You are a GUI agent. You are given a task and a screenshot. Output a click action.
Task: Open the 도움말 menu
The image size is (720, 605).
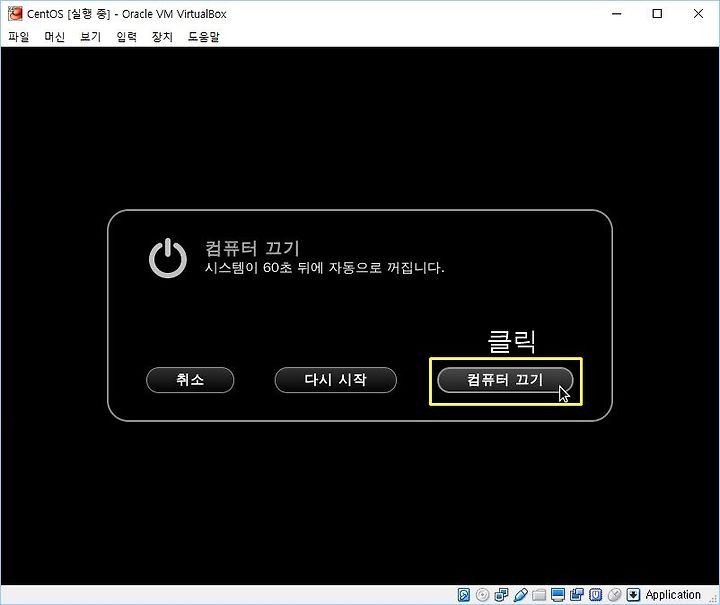(204, 37)
